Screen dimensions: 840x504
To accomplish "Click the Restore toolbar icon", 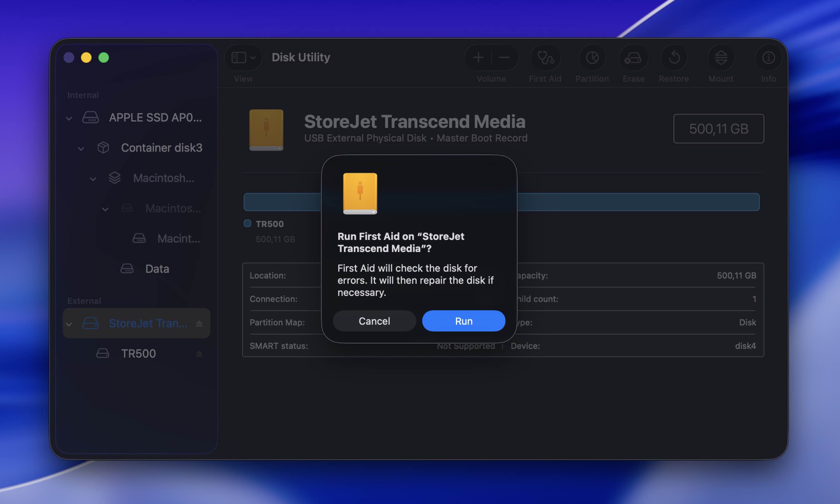I will [x=674, y=58].
